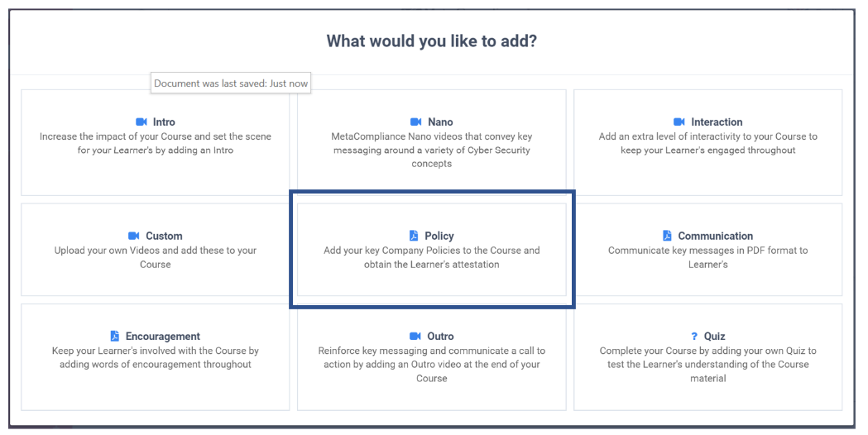868x435 pixels.
Task: Click the PDF icon beside Policy
Action: coord(414,236)
